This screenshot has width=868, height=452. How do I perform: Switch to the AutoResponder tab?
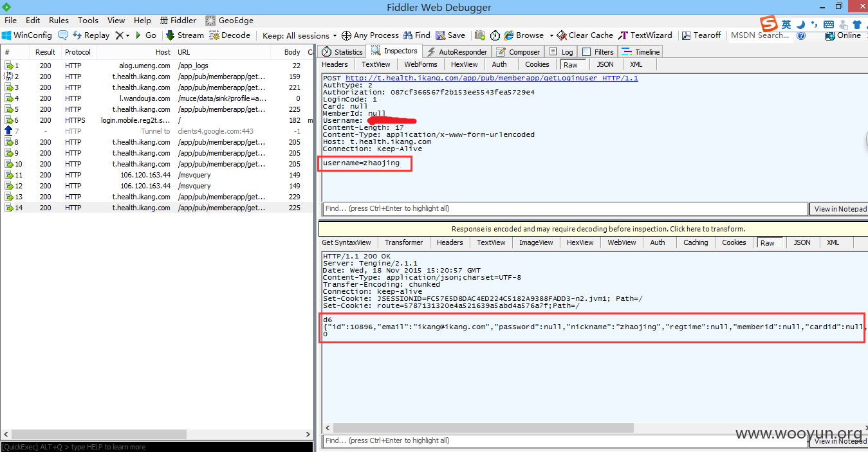pyautogui.click(x=456, y=52)
